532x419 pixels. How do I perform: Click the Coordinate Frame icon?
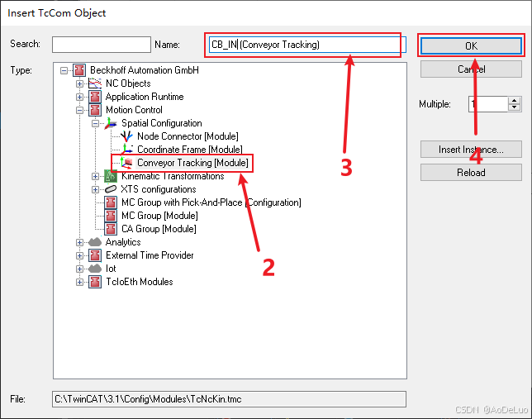click(x=126, y=150)
